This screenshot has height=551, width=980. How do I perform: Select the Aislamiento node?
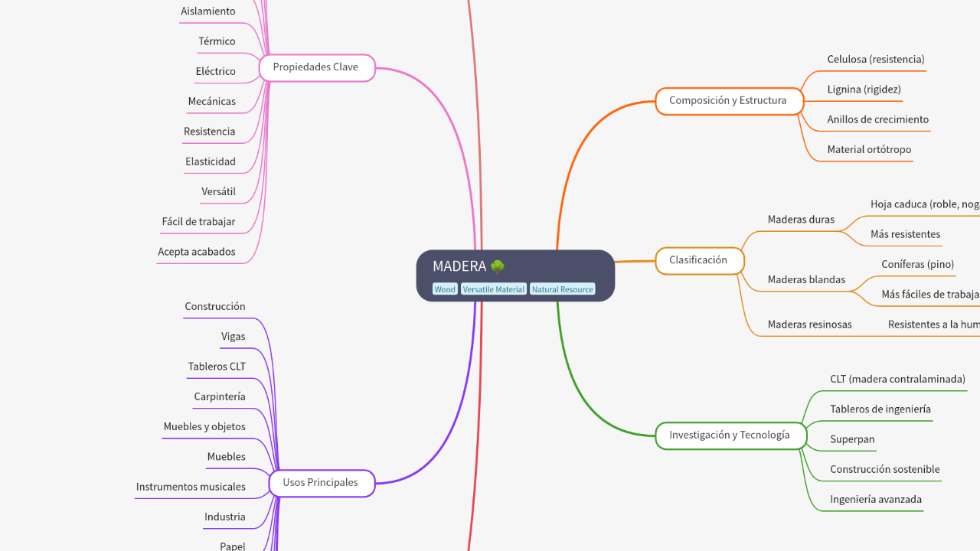[207, 11]
